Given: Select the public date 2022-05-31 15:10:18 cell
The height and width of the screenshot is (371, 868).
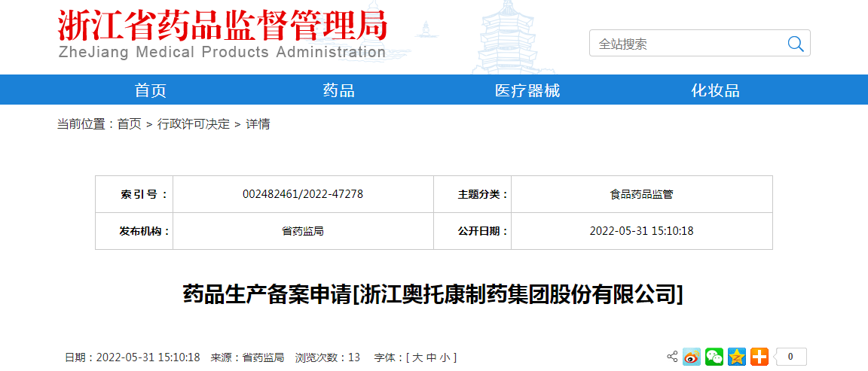Looking at the screenshot, I should pyautogui.click(x=642, y=231).
